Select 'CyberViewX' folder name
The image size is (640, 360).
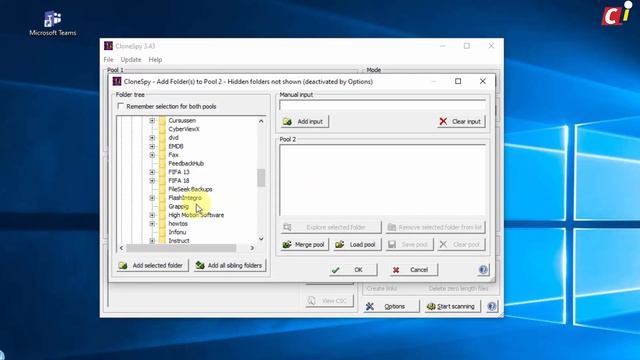coord(184,129)
